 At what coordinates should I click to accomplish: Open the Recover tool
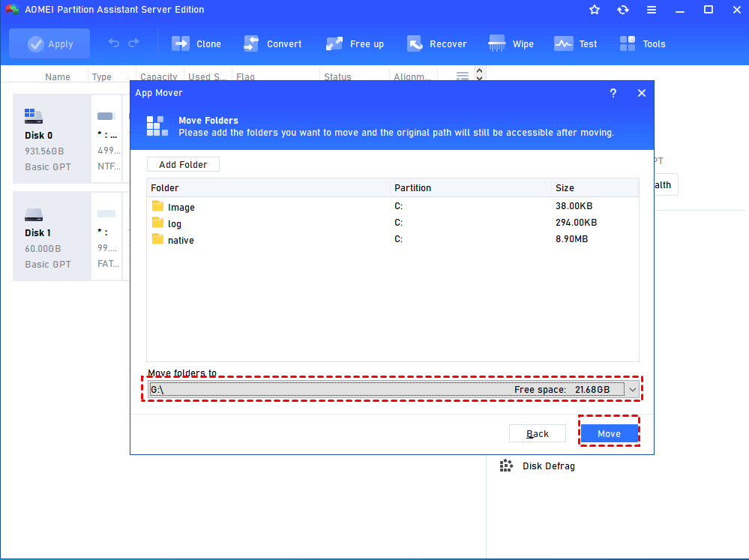436,44
